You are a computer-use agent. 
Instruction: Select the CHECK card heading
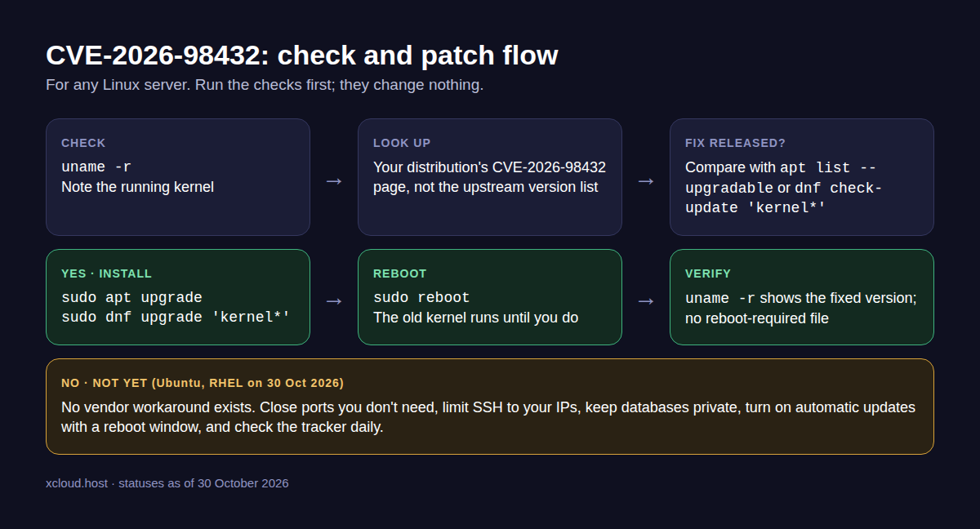[83, 143]
